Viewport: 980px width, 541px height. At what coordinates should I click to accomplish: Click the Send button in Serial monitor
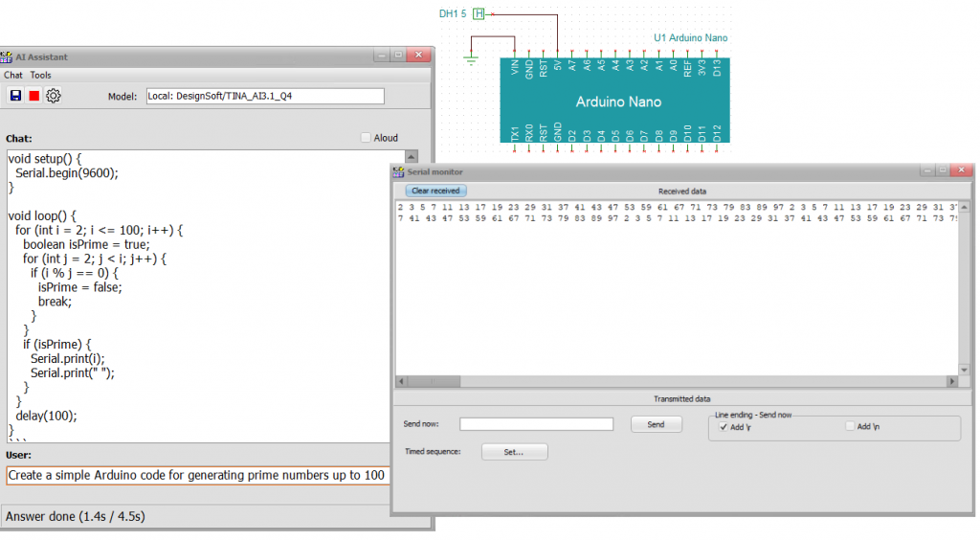pos(656,425)
